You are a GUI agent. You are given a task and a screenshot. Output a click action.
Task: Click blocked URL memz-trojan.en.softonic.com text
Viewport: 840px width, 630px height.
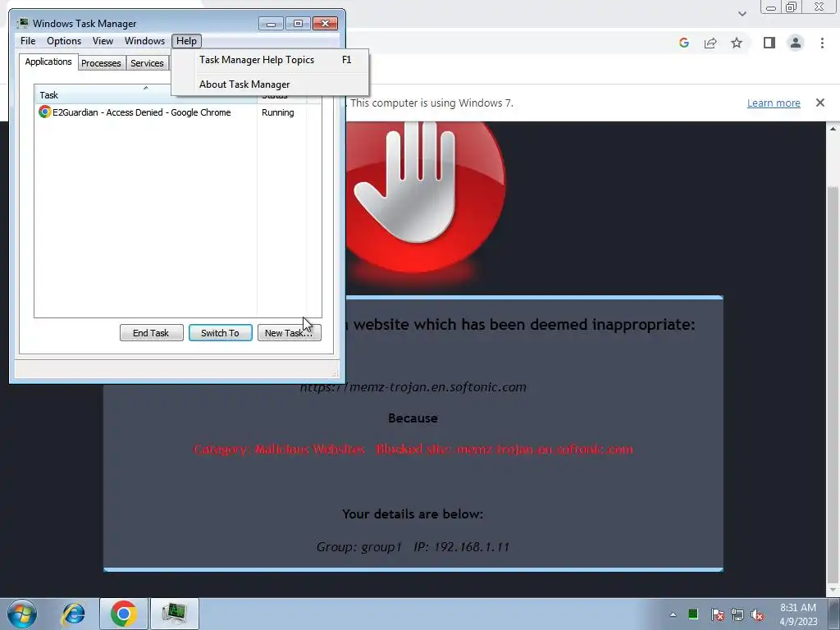click(x=413, y=387)
